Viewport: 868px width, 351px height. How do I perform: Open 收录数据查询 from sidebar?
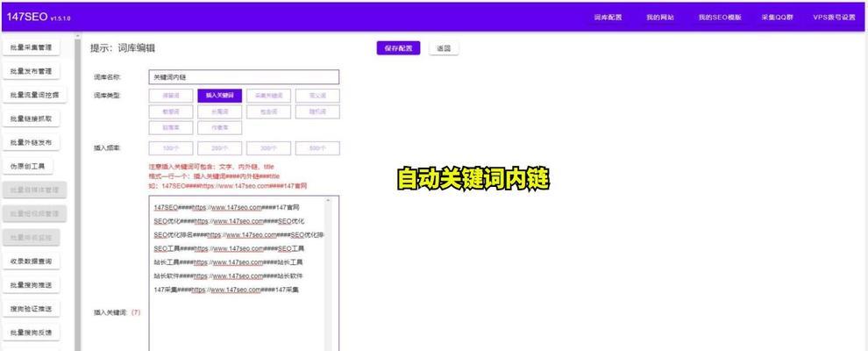(32, 261)
